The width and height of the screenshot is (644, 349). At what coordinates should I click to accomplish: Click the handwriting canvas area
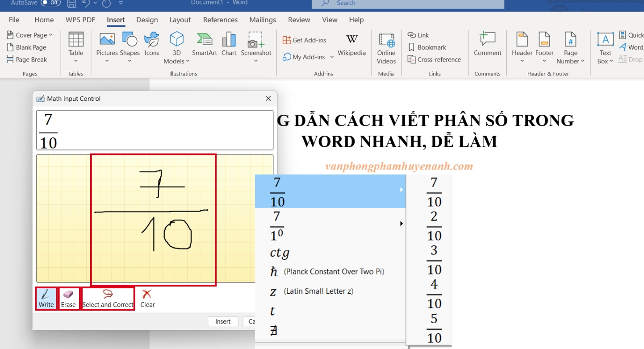(x=155, y=218)
